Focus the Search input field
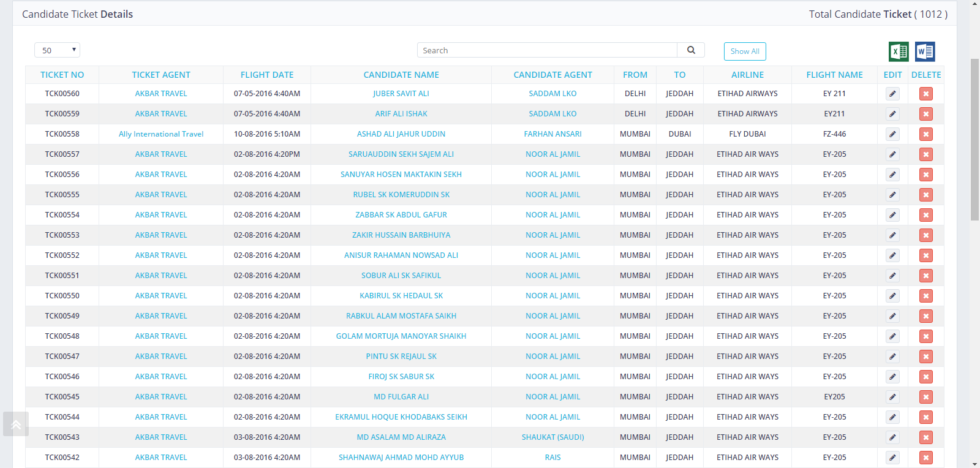The width and height of the screenshot is (980, 468). click(x=547, y=50)
